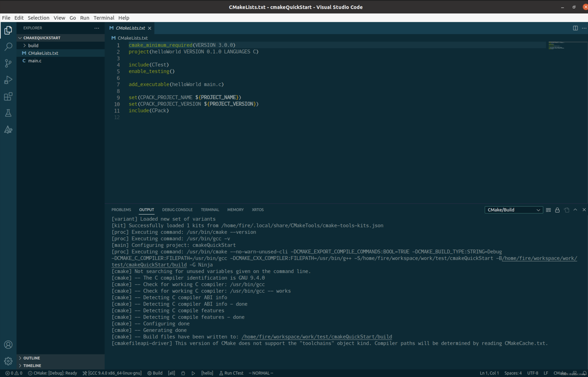Open the Extensions view

(x=8, y=96)
